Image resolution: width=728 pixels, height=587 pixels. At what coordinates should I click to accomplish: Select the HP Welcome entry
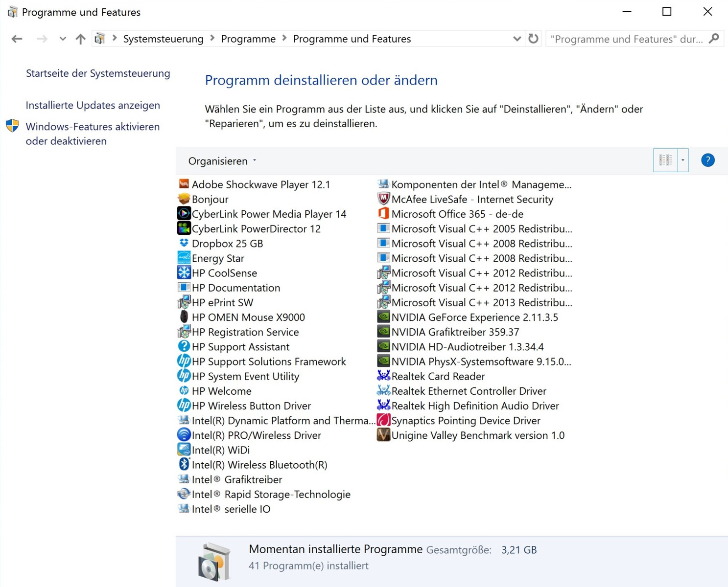coord(214,391)
